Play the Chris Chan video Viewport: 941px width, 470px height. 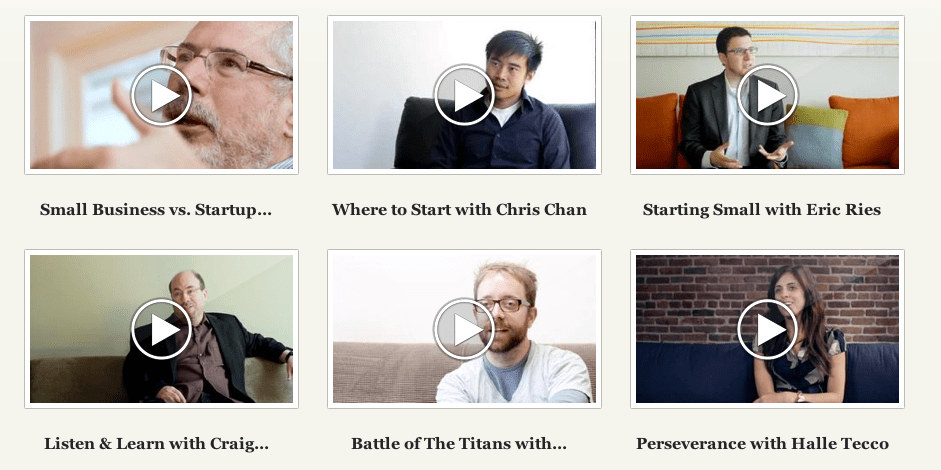tap(464, 95)
